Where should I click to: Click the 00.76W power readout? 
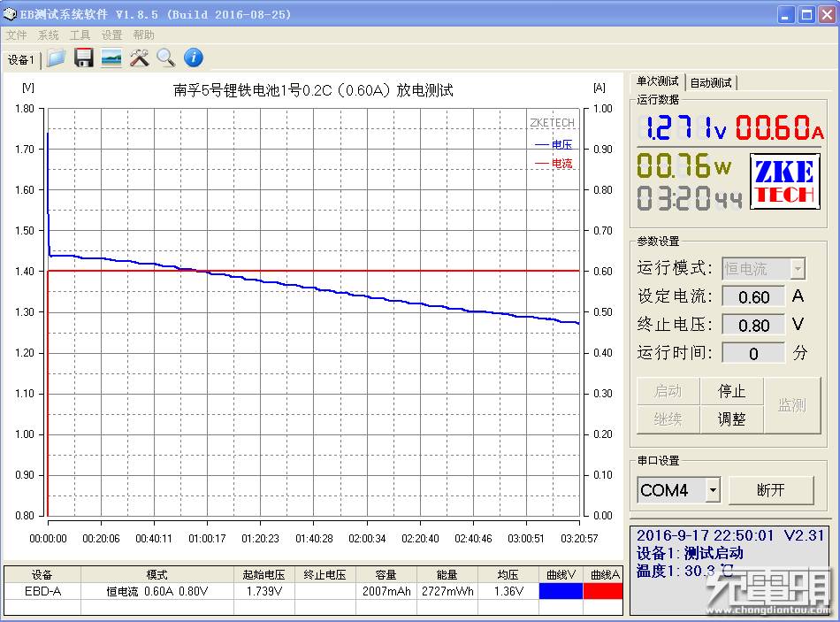(684, 165)
